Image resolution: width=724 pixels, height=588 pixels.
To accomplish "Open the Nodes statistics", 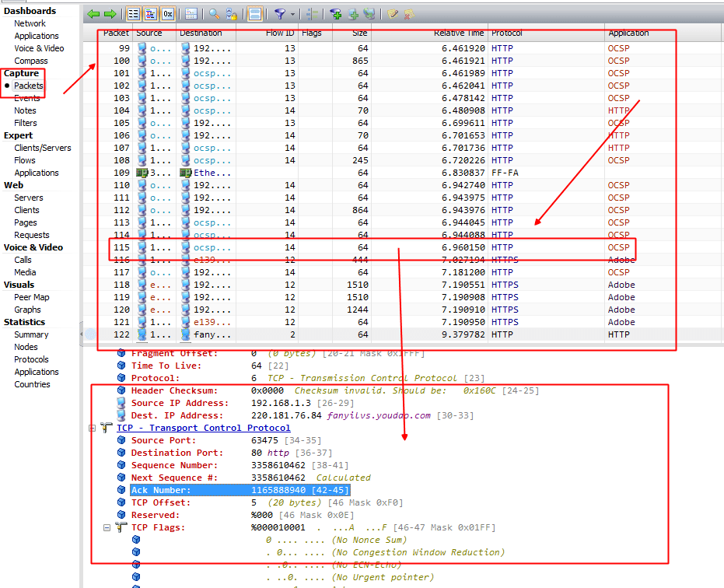I will click(x=26, y=348).
